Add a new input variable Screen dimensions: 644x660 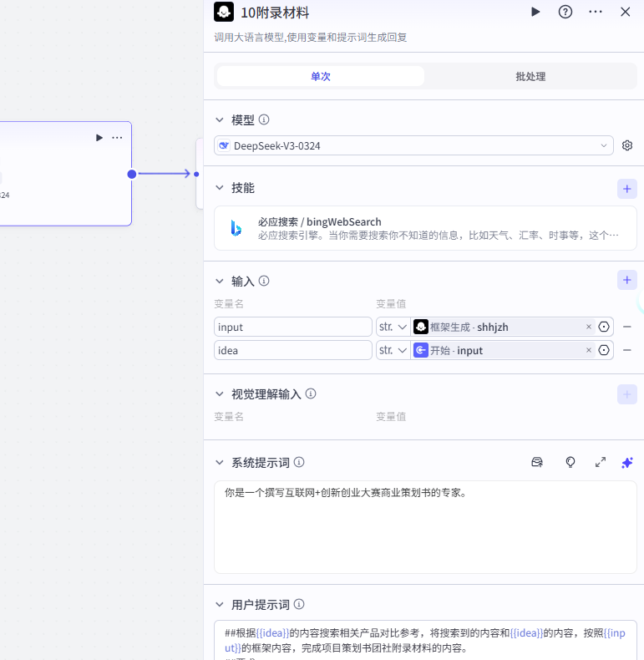point(627,280)
